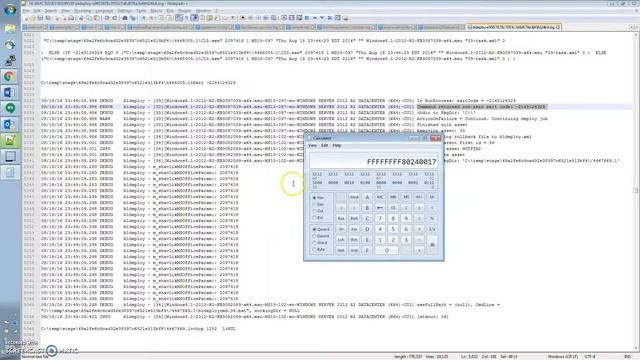Click the Redo arrow in toolbar
The image size is (640, 360).
[114, 18]
